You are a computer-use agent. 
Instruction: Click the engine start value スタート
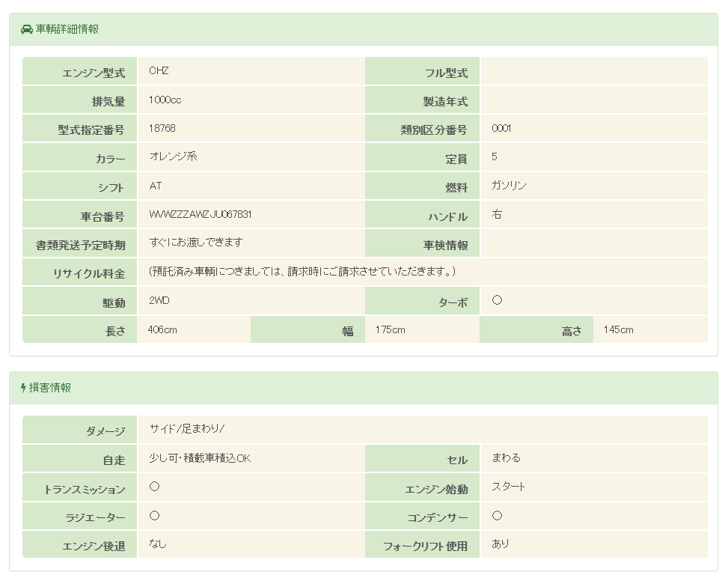[508, 487]
